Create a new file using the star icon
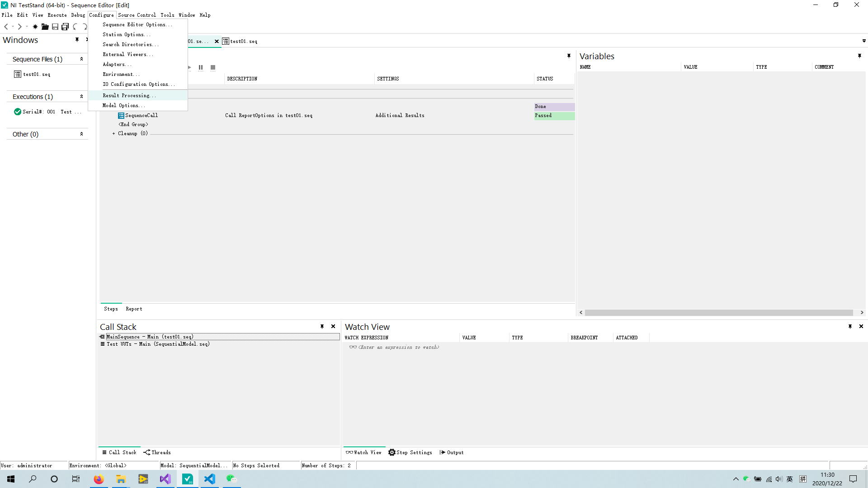Image resolution: width=868 pixels, height=488 pixels. coord(35,27)
